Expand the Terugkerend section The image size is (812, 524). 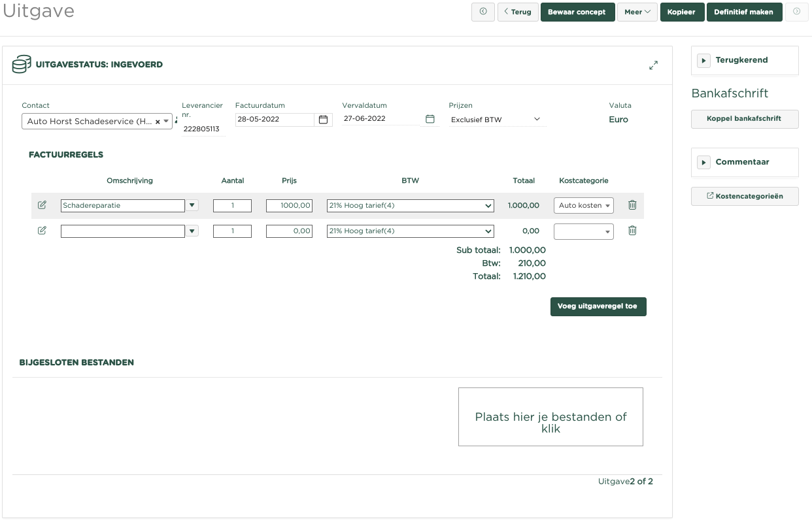click(703, 60)
